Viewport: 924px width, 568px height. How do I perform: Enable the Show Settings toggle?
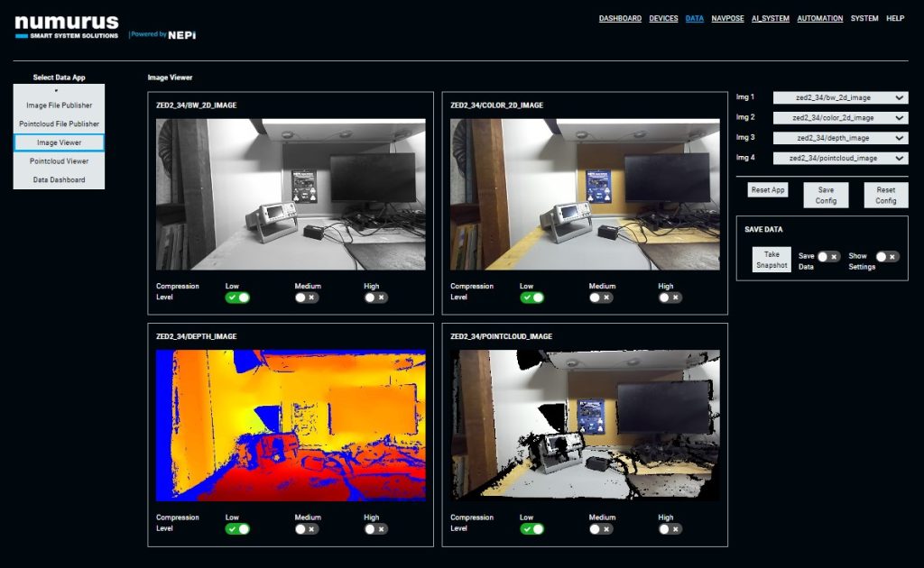pos(887,257)
